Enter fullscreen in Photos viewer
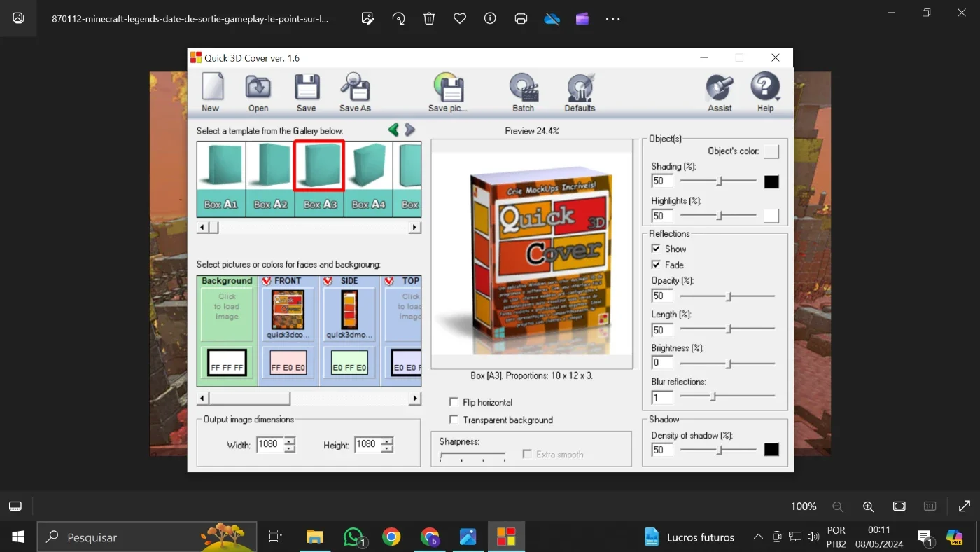 point(964,506)
